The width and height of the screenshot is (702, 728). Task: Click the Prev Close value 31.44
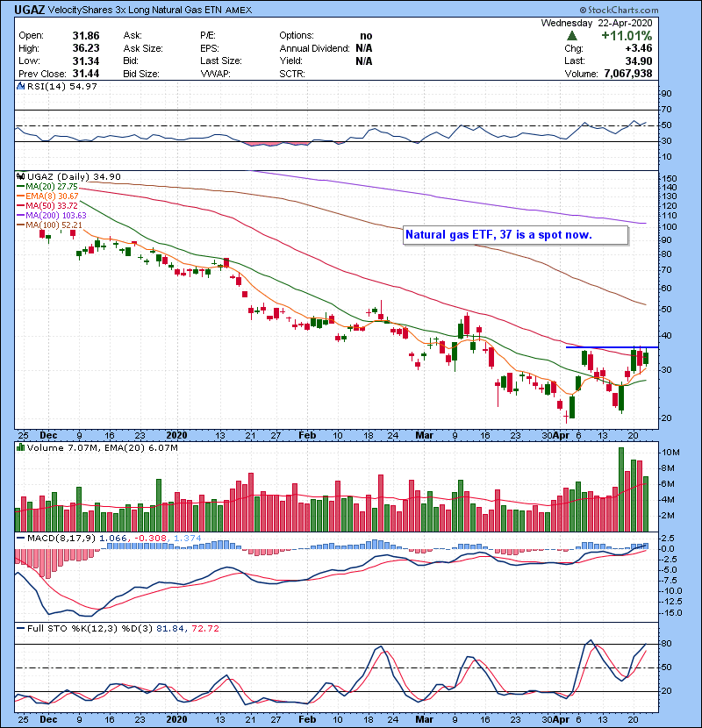[86, 74]
